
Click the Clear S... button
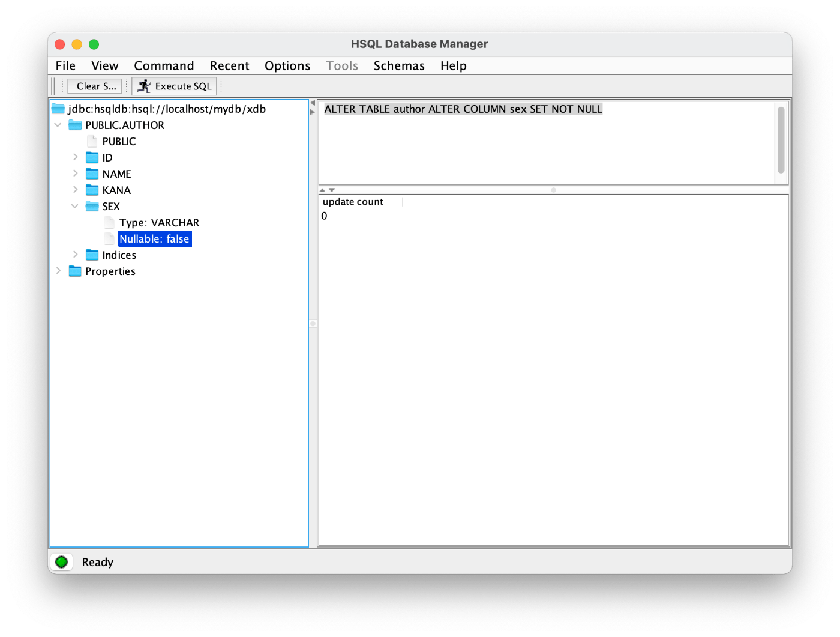point(95,86)
